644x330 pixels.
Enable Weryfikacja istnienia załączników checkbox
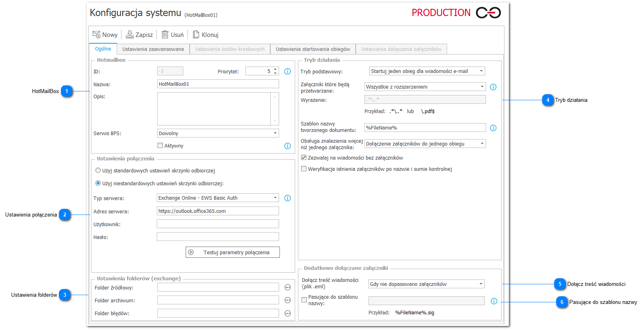tap(304, 169)
